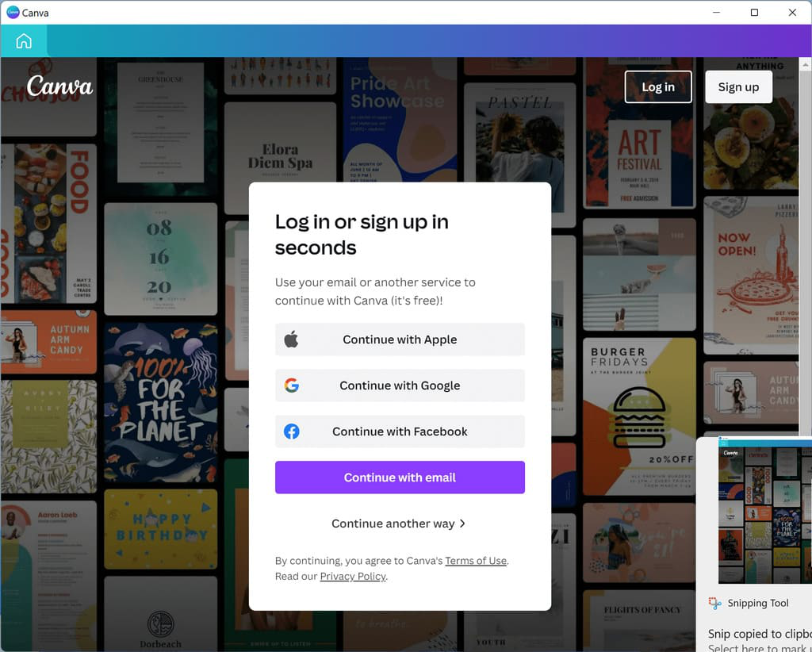The width and height of the screenshot is (812, 652).
Task: Open the Privacy Policy link
Action: pyautogui.click(x=353, y=576)
